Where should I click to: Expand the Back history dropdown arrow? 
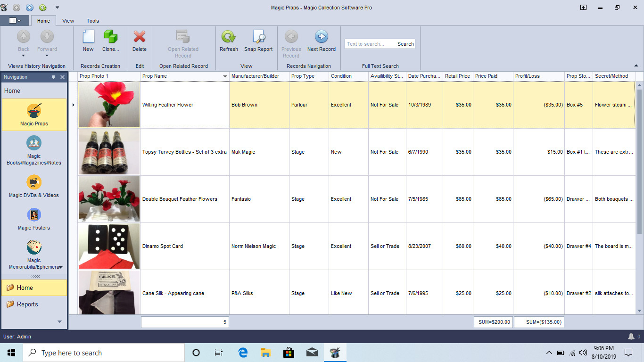(24, 56)
